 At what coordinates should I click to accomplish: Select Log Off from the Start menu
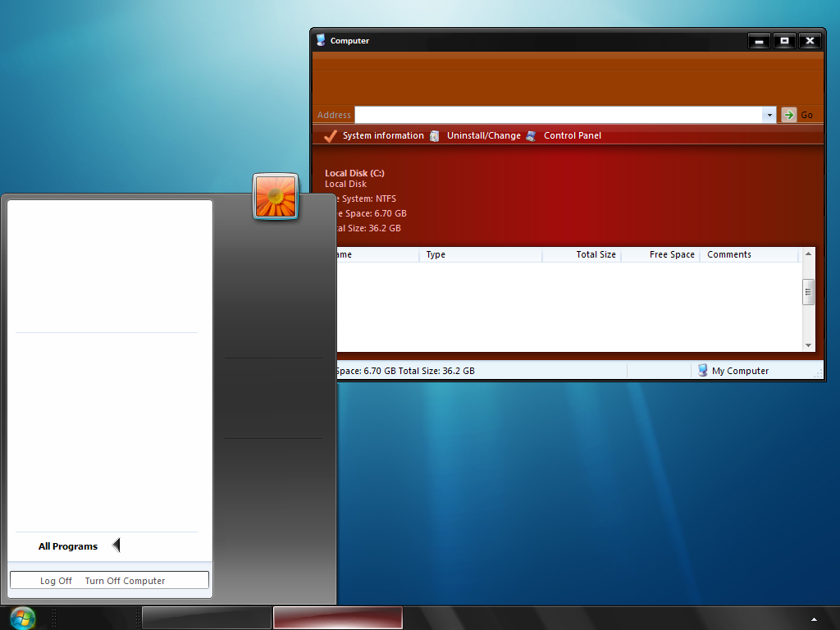[x=56, y=580]
